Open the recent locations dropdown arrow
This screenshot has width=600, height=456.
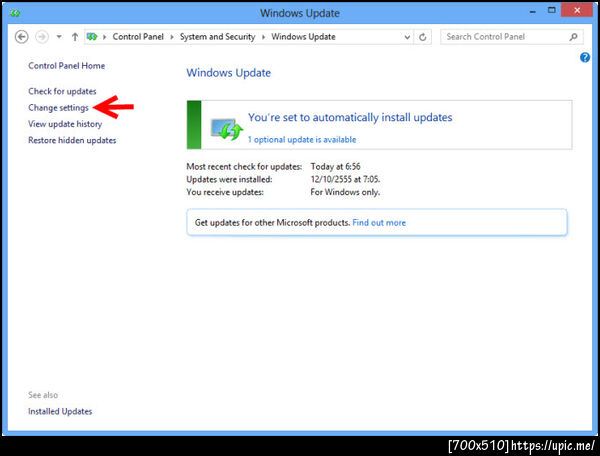[59, 37]
